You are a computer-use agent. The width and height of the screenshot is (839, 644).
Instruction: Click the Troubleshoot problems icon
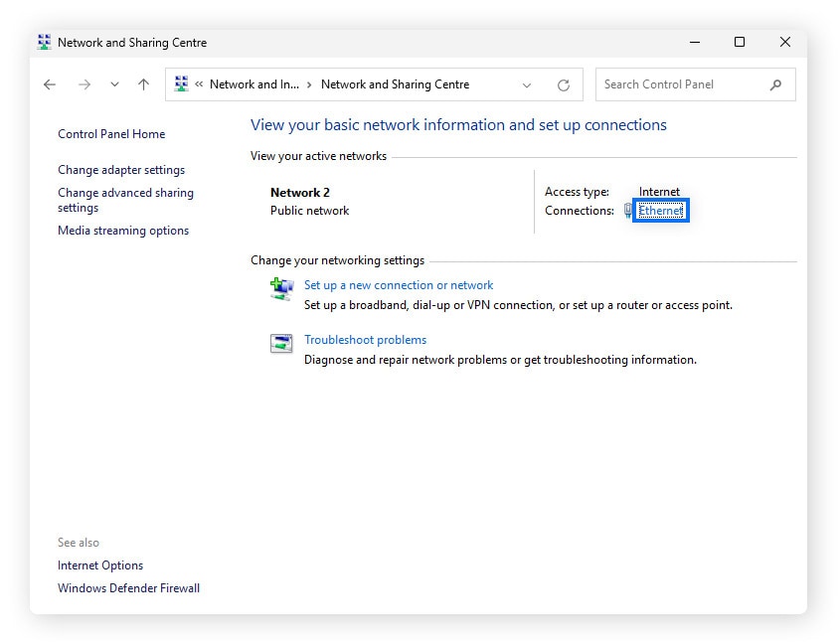pyautogui.click(x=281, y=344)
